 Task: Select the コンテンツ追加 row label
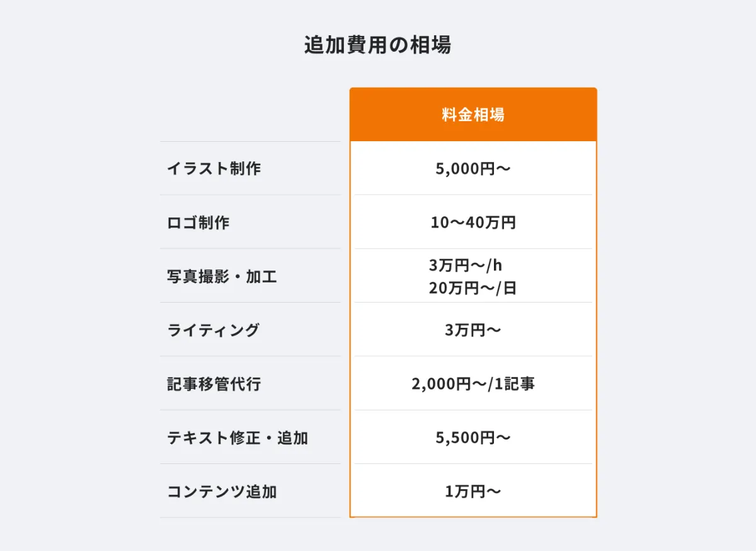pyautogui.click(x=222, y=492)
